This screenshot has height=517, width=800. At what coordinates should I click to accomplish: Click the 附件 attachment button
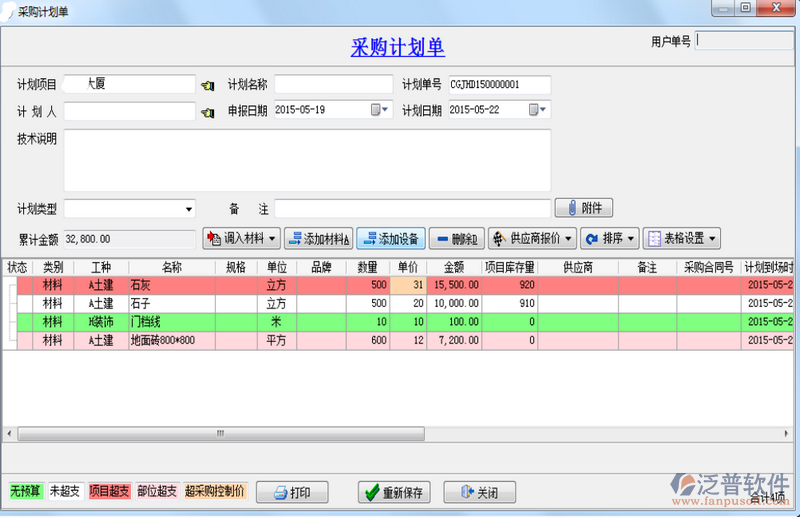click(x=583, y=208)
